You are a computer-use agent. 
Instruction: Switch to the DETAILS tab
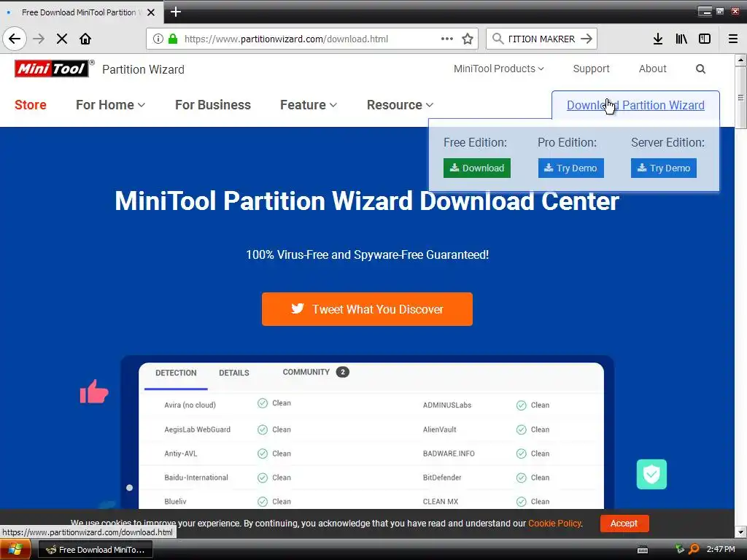coord(234,373)
